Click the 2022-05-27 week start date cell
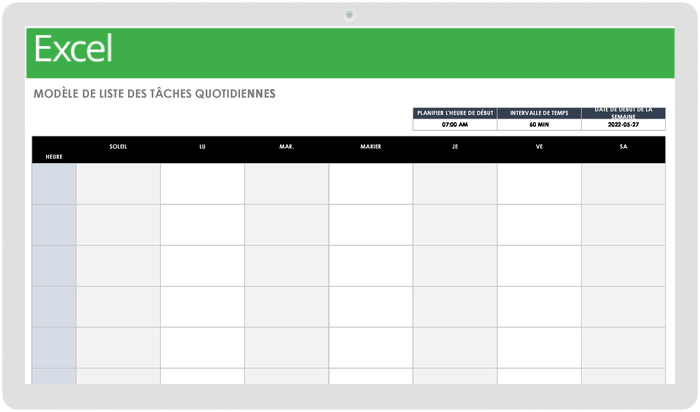 tap(623, 125)
